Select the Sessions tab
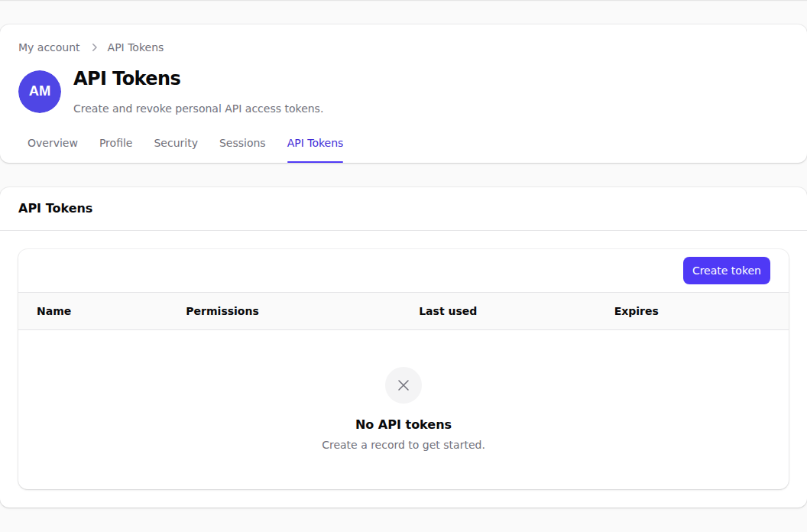807x532 pixels. (242, 143)
